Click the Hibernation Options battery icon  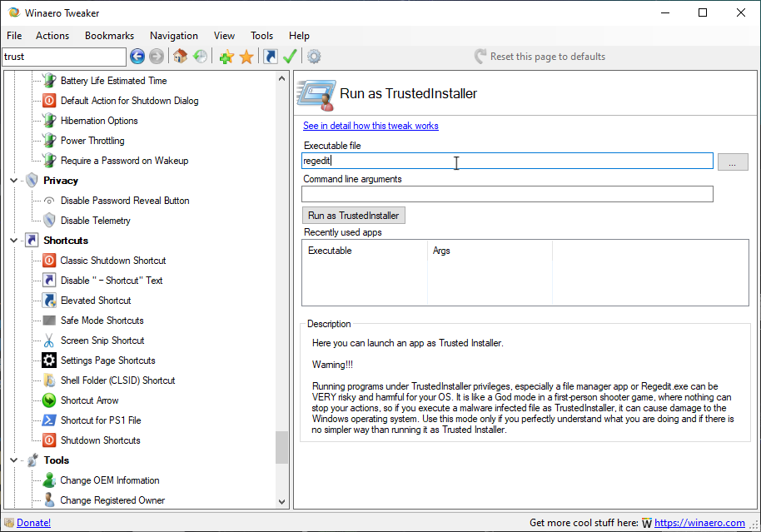tap(49, 121)
